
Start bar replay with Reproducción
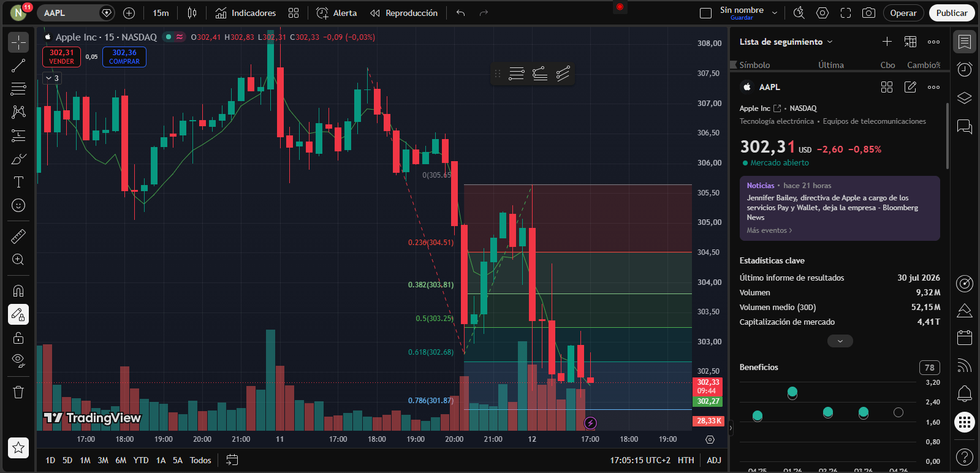point(404,13)
